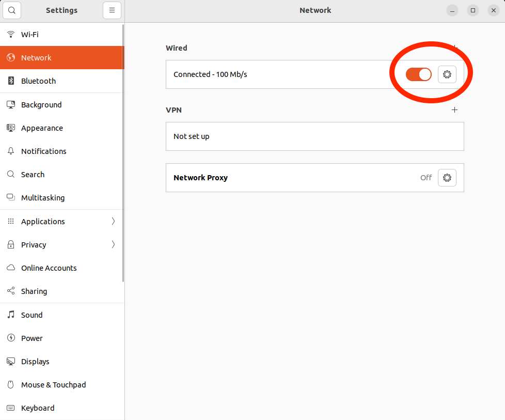This screenshot has width=505, height=420.
Task: Maximize the Settings window
Action: coord(473,10)
